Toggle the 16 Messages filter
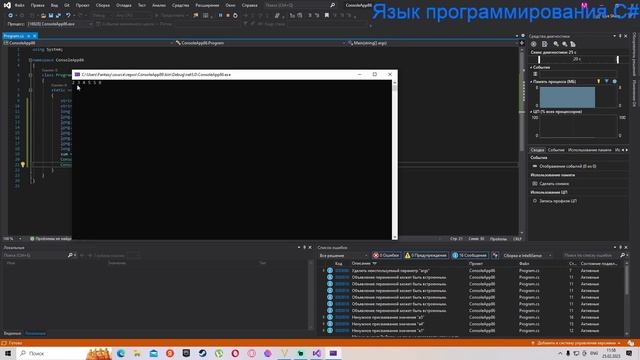This screenshot has height=360, width=640. [469, 255]
